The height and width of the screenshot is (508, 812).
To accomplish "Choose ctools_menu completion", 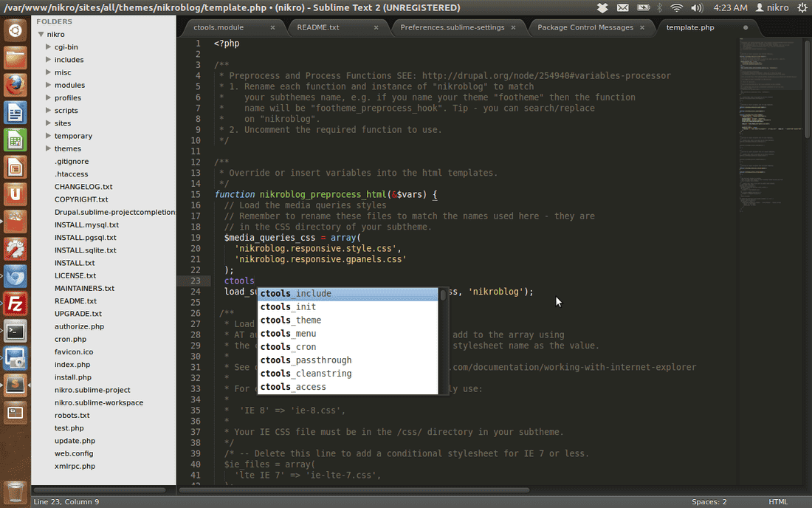I will coord(348,334).
